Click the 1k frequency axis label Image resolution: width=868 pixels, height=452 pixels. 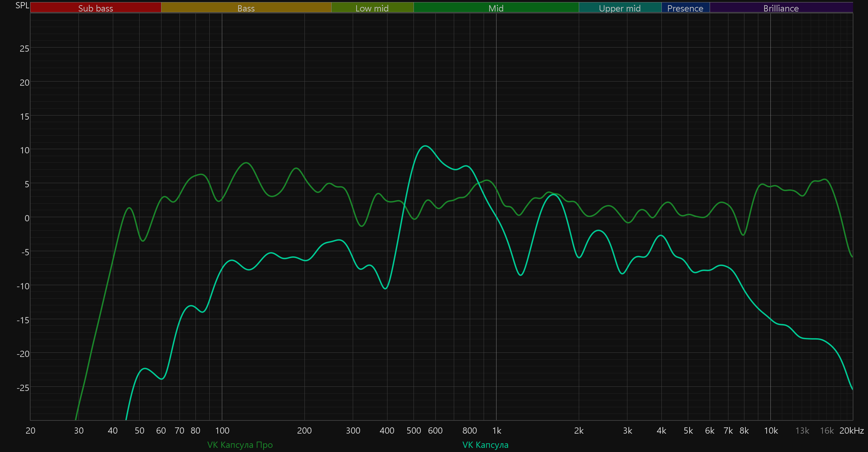pos(496,430)
